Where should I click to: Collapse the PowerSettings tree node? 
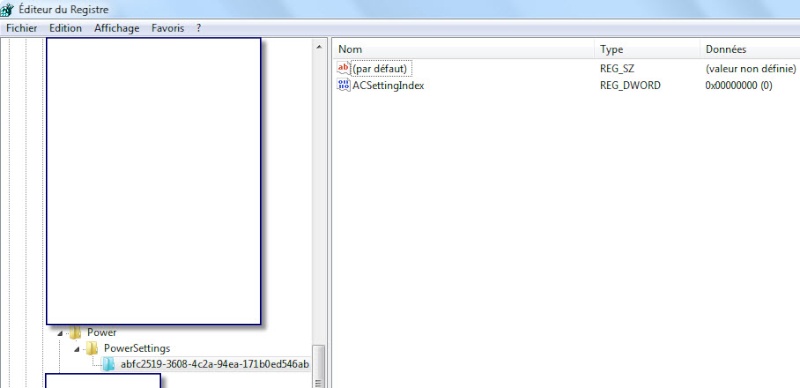tap(77, 349)
